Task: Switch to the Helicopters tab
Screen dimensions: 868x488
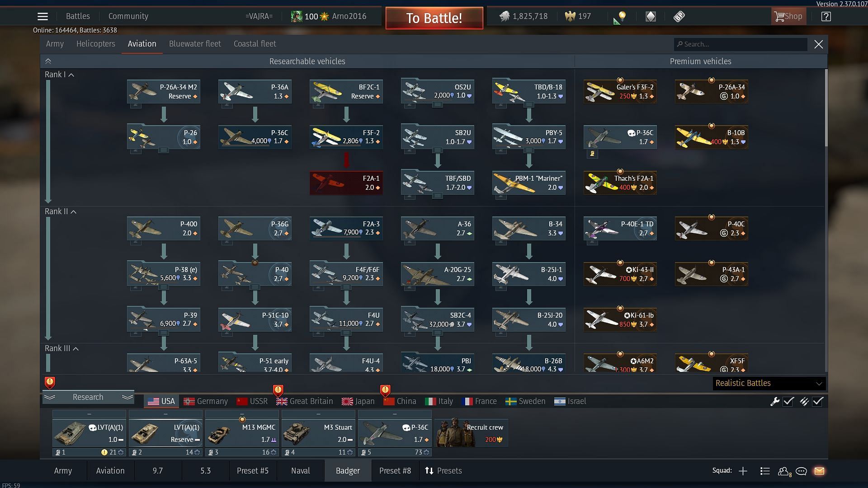Action: tap(95, 44)
